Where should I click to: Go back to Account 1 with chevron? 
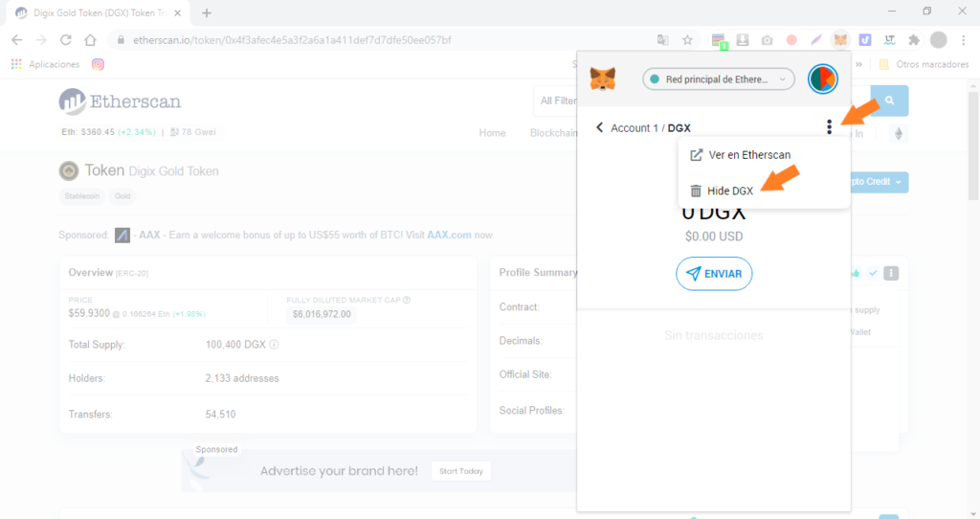click(x=599, y=127)
